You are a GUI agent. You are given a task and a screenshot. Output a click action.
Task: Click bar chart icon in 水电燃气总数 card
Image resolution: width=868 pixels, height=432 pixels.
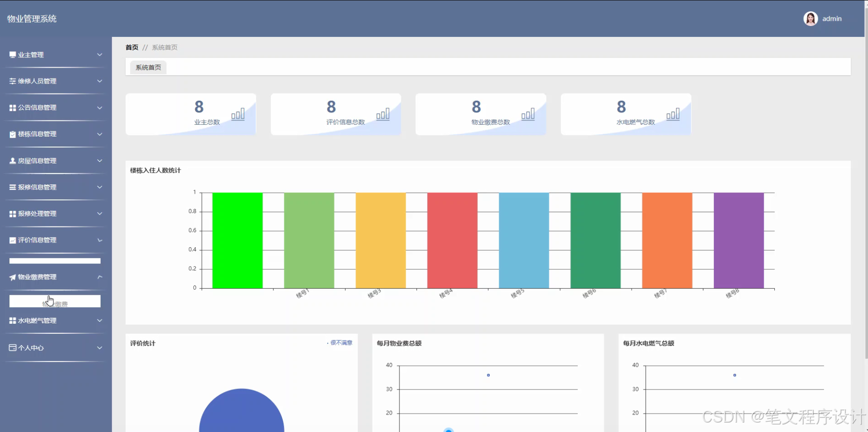[673, 114]
